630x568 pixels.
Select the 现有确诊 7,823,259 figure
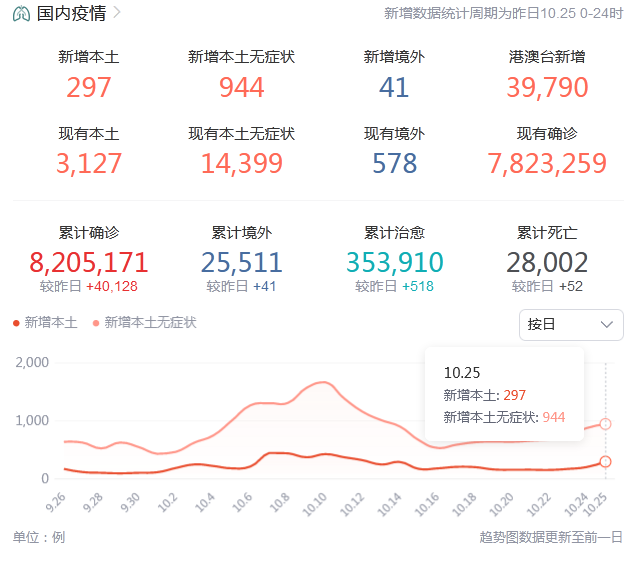547,163
